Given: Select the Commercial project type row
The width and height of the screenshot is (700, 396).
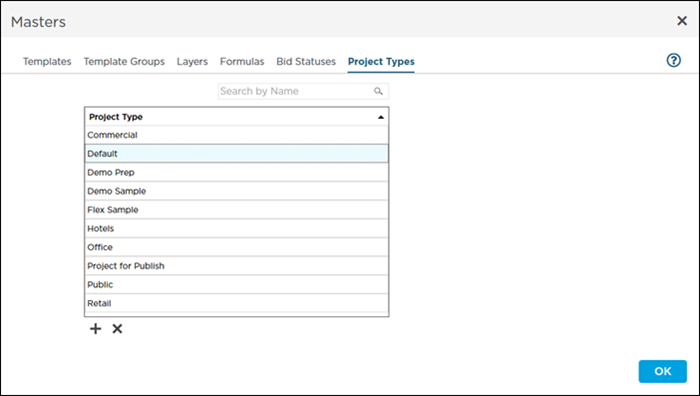Looking at the screenshot, I should coord(237,135).
